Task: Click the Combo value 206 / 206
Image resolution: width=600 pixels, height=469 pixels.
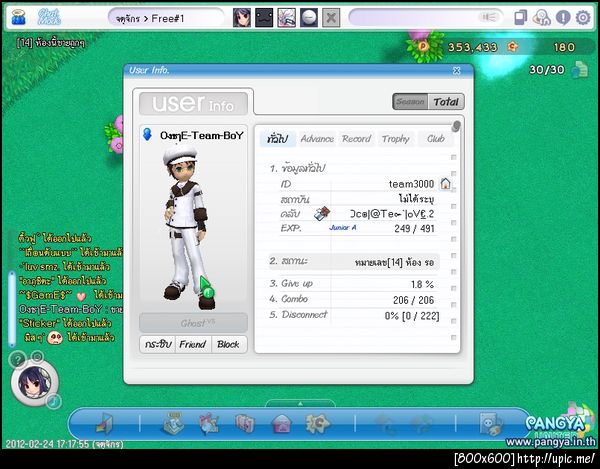Action: coord(414,300)
